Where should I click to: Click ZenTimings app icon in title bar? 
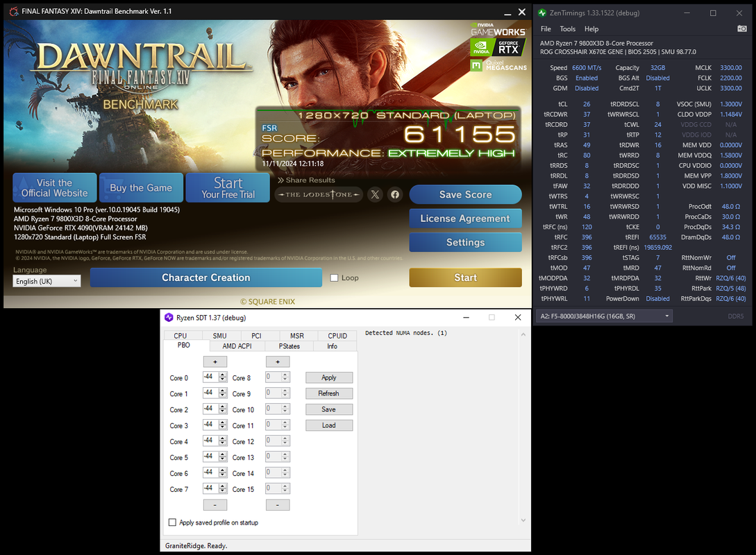tap(542, 13)
